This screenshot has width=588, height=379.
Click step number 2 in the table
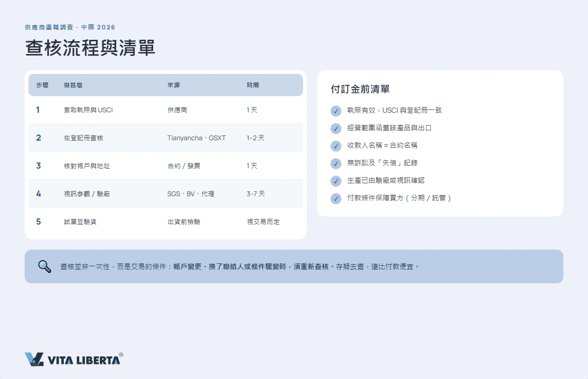coord(38,138)
